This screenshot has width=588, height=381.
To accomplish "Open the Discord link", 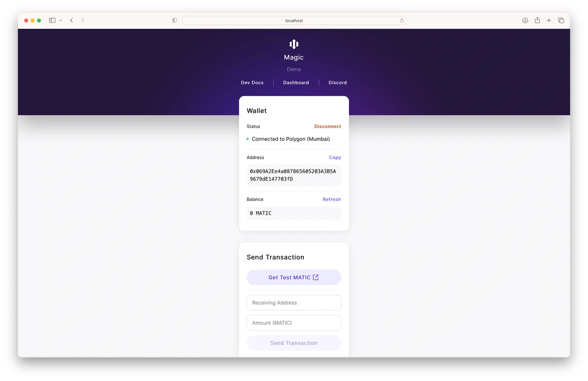I will click(x=338, y=82).
